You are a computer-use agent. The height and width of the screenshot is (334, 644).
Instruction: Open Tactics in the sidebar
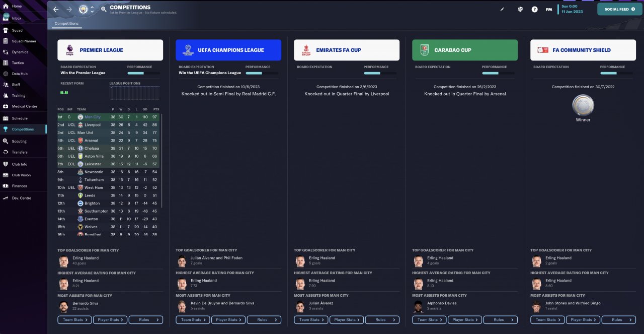tap(23, 63)
